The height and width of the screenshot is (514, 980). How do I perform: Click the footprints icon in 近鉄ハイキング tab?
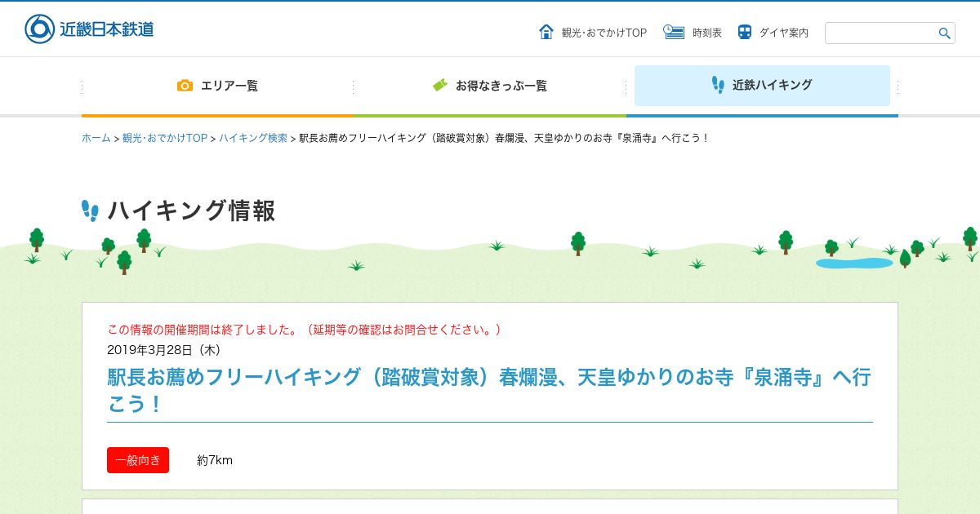pyautogui.click(x=718, y=85)
